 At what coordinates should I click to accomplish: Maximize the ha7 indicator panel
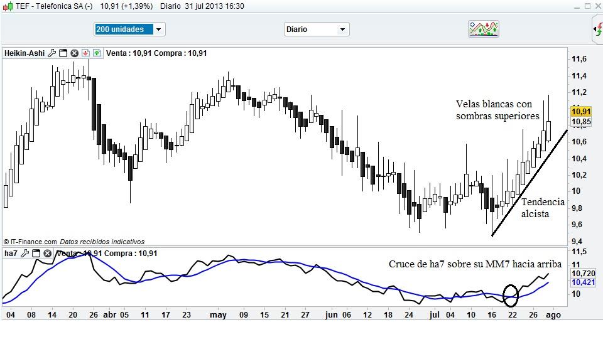coord(36,254)
